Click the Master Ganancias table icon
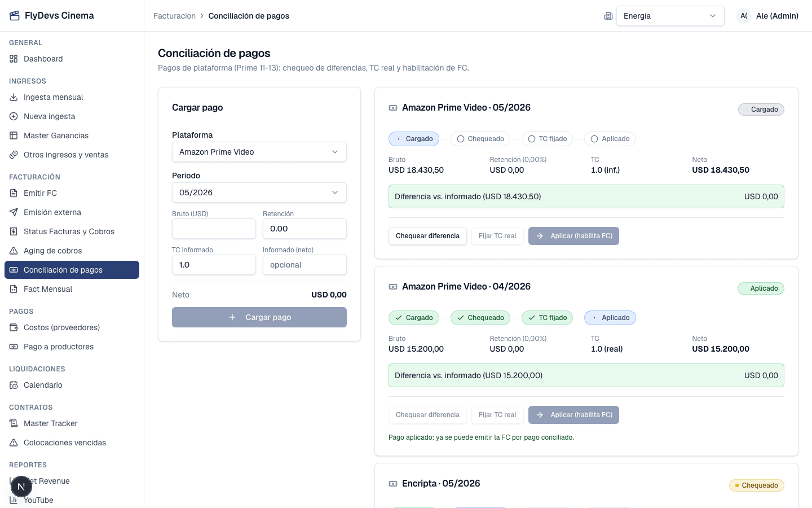 [x=14, y=135]
